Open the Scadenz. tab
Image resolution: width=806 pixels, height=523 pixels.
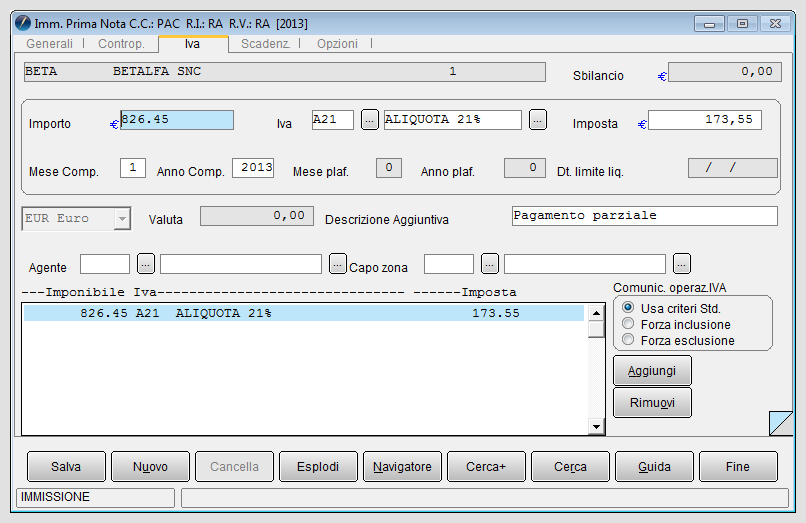[x=265, y=44]
